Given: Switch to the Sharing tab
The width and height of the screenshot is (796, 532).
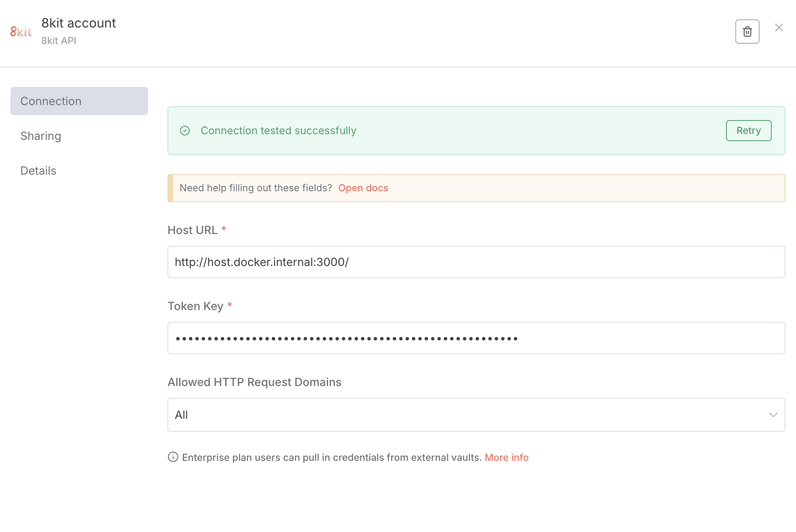Looking at the screenshot, I should [x=41, y=136].
